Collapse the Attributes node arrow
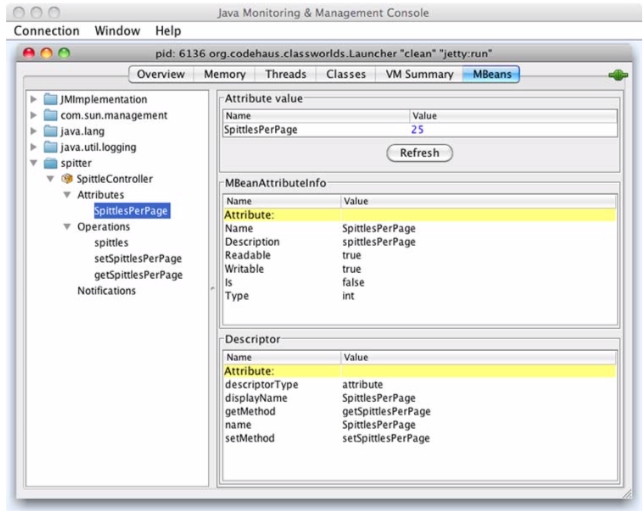The width and height of the screenshot is (644, 511). (67, 195)
